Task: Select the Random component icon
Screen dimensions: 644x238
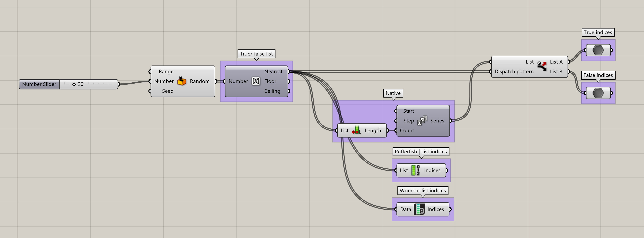Action: (182, 81)
